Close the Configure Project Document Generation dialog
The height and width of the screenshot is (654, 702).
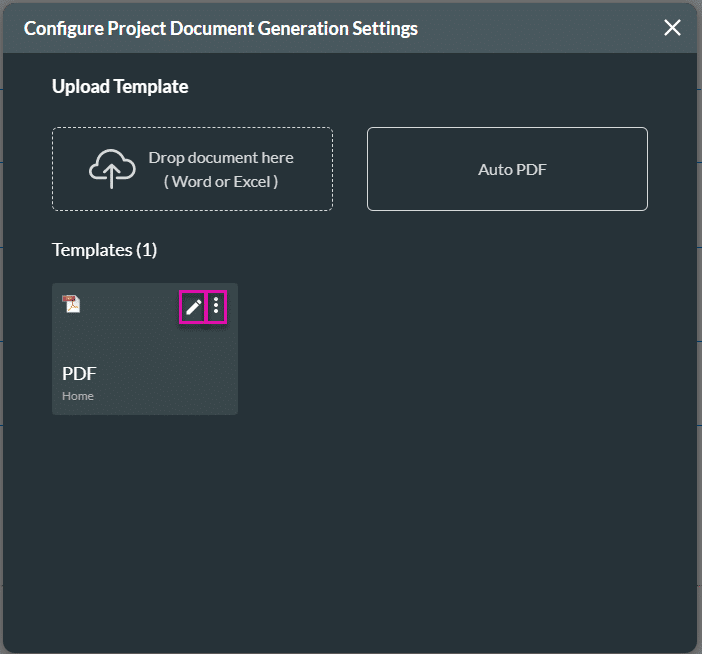tap(672, 28)
